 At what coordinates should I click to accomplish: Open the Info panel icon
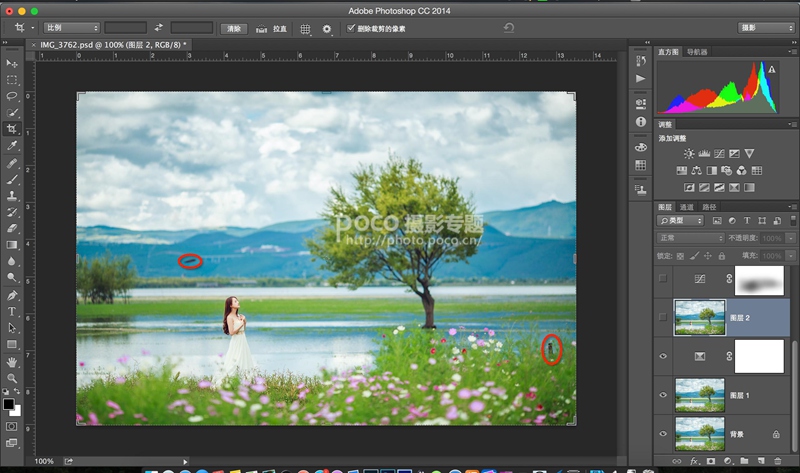coord(641,122)
